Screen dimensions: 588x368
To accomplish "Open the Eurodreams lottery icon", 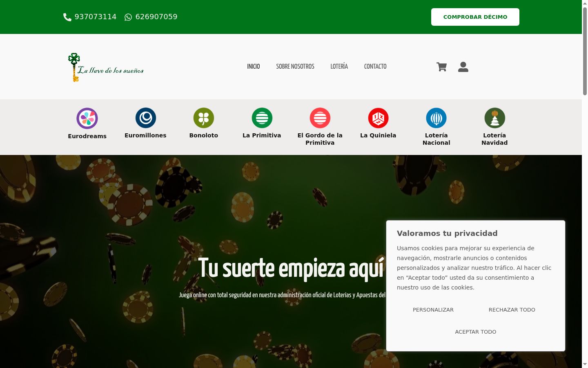I will coord(87,118).
